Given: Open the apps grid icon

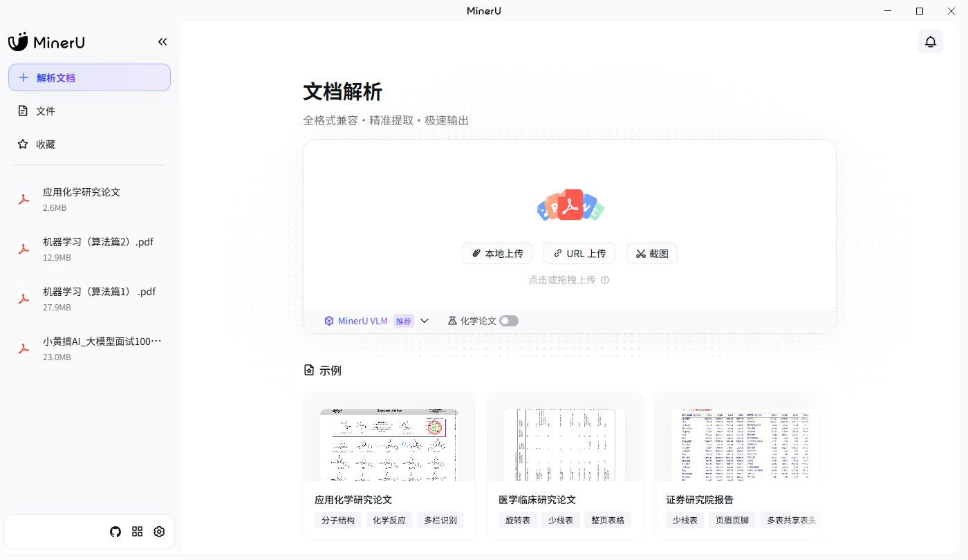Looking at the screenshot, I should click(138, 532).
